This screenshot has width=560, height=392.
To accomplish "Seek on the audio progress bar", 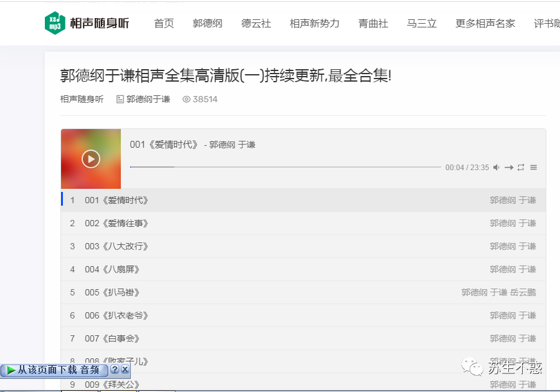I will (285, 167).
